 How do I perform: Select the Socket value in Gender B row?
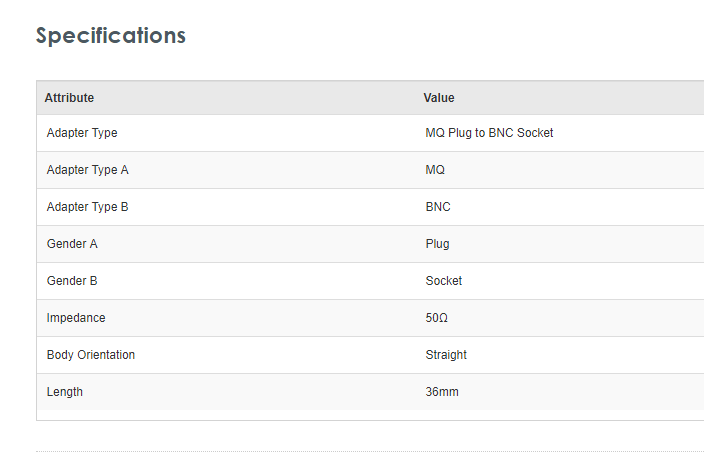tap(444, 281)
